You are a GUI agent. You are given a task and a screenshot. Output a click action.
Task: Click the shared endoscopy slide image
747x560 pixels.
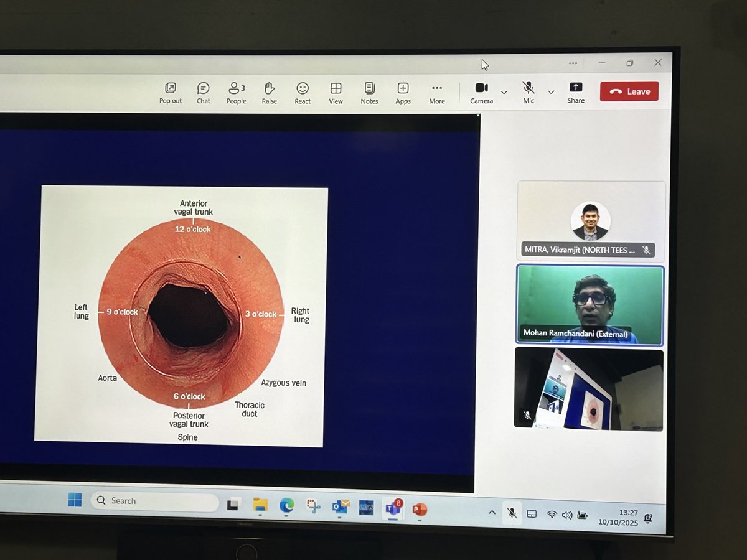(182, 315)
